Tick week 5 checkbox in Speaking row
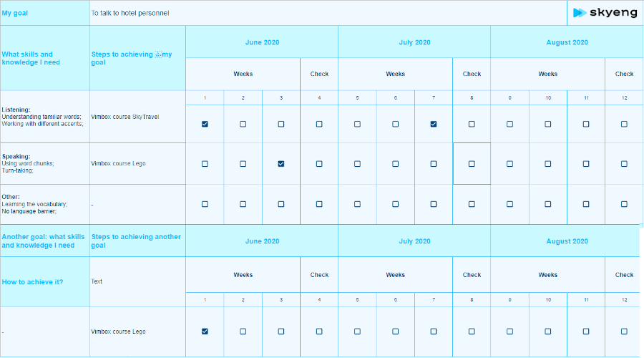 tap(357, 164)
